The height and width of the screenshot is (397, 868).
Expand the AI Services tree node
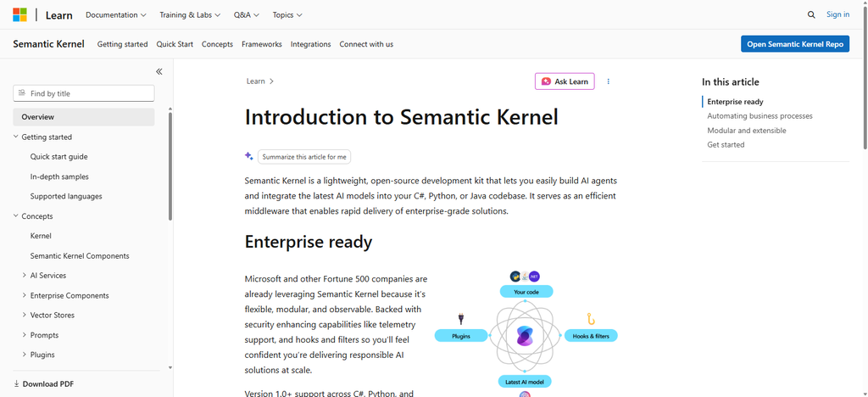pos(25,275)
